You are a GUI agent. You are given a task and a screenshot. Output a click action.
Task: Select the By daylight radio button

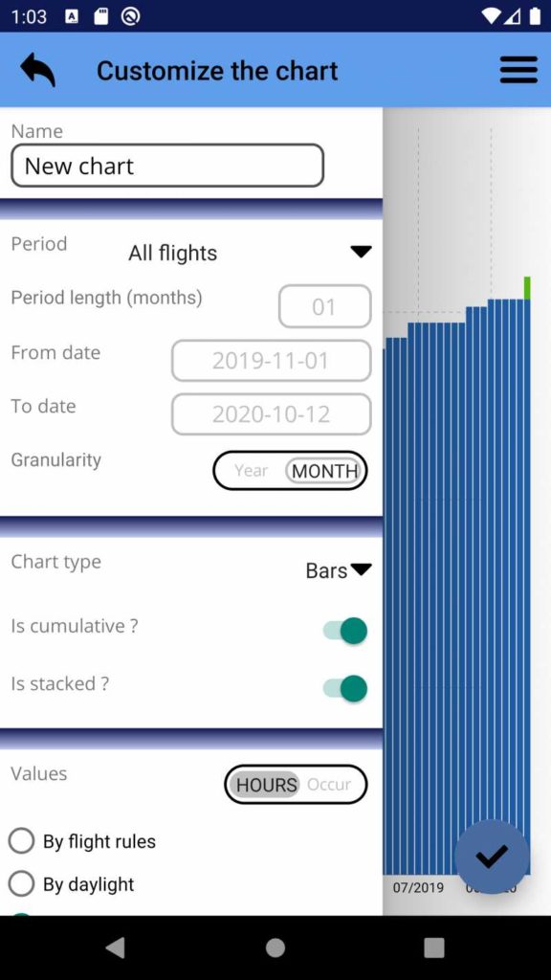(21, 883)
